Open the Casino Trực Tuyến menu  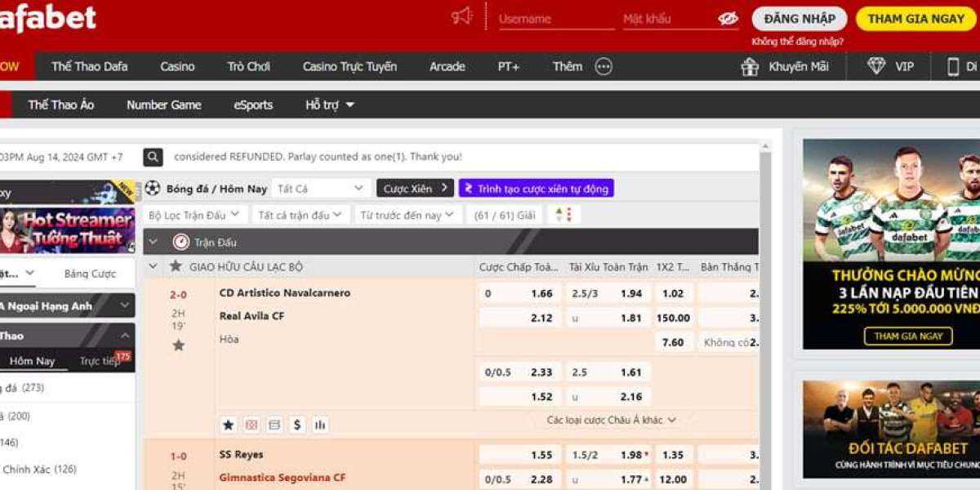point(350,66)
